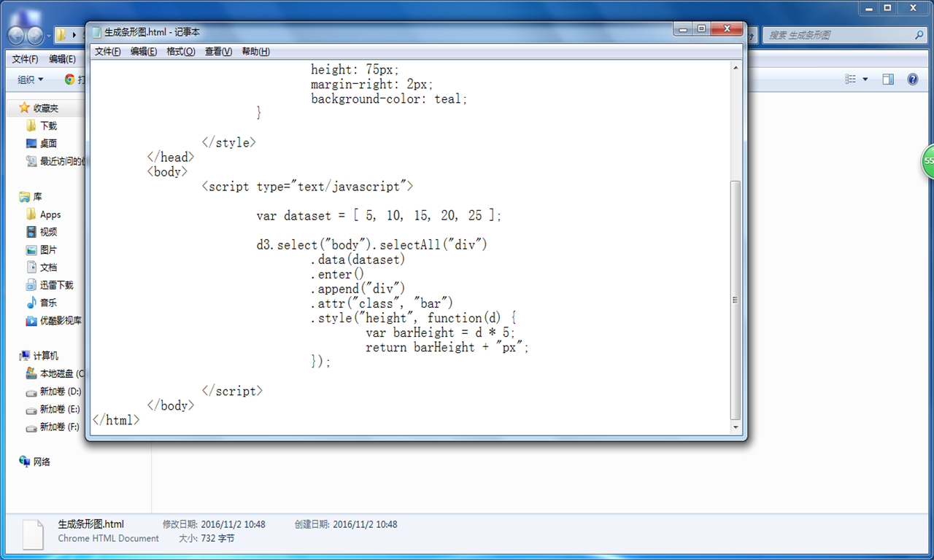Click the file thumbnail in the details pane
Screen dimensions: 934x560
pos(33,534)
